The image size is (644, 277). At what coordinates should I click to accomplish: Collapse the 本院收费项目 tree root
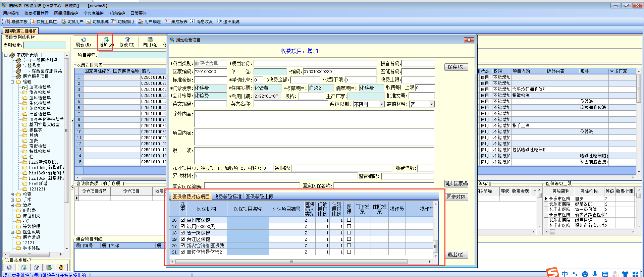coord(6,55)
